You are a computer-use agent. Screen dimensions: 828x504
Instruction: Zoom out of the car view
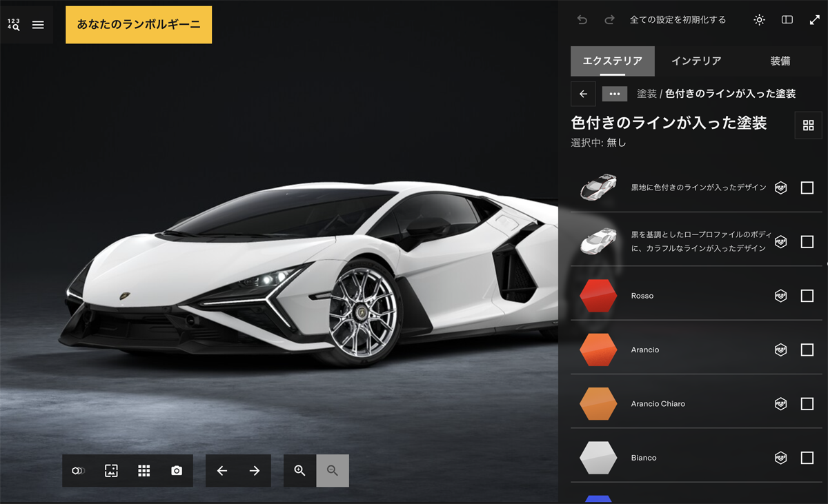(333, 471)
